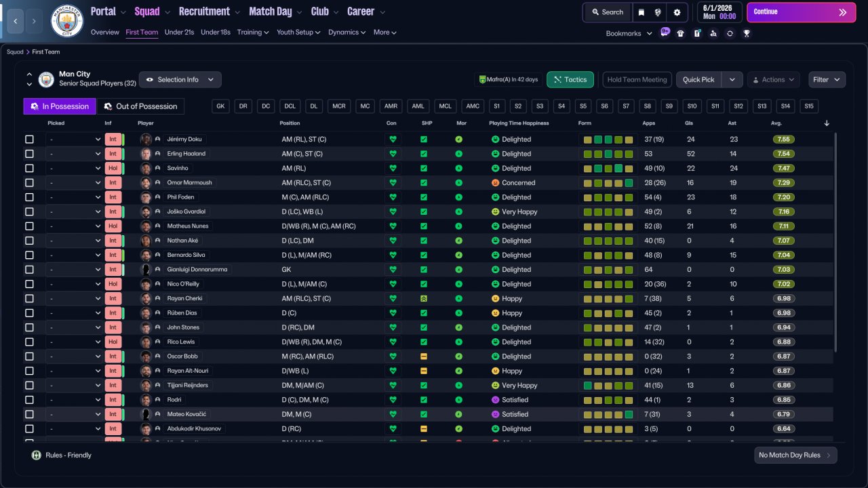Open the Filter dropdown

(827, 79)
